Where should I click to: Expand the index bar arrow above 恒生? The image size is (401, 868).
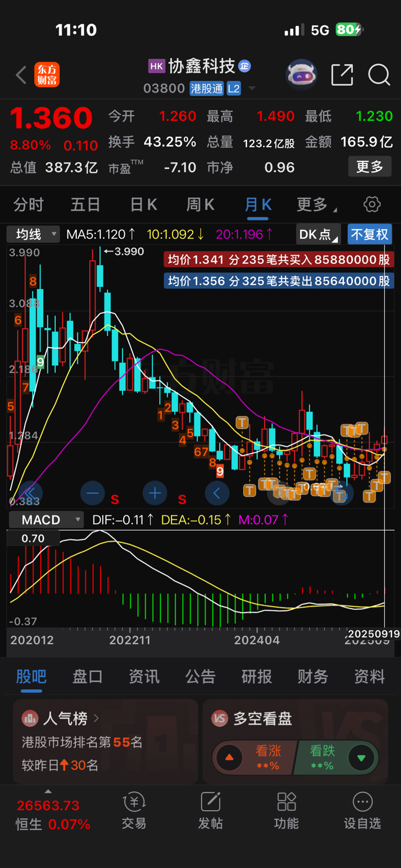[48, 792]
